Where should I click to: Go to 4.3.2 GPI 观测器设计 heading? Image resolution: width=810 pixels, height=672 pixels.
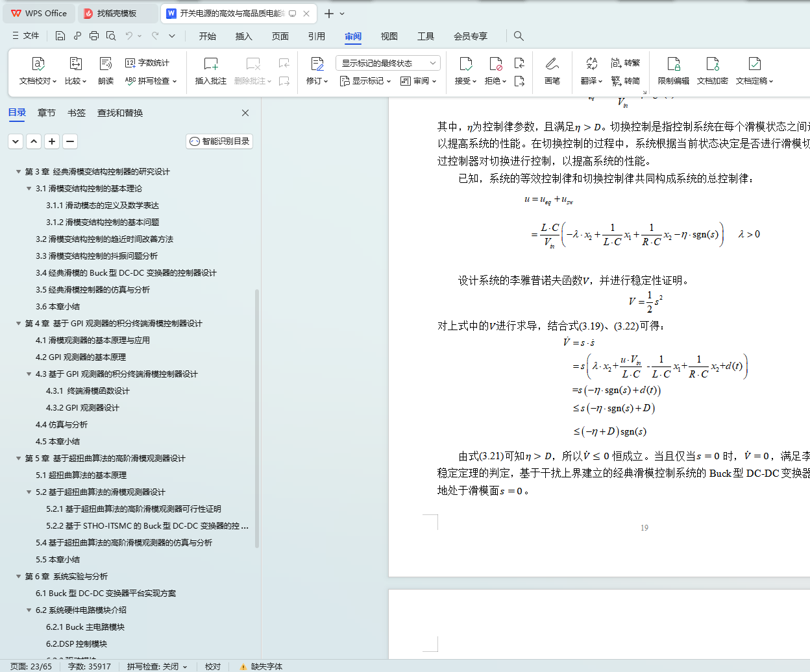pyautogui.click(x=82, y=408)
